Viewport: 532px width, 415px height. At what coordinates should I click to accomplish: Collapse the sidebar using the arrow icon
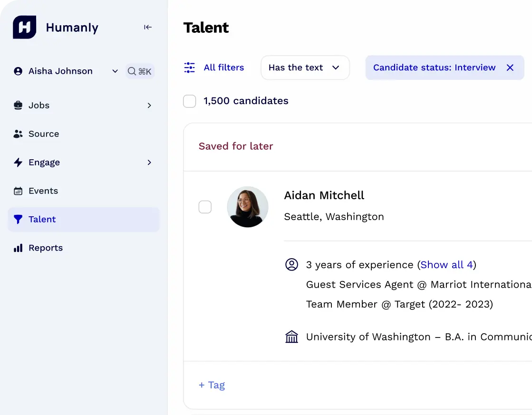[x=148, y=27]
